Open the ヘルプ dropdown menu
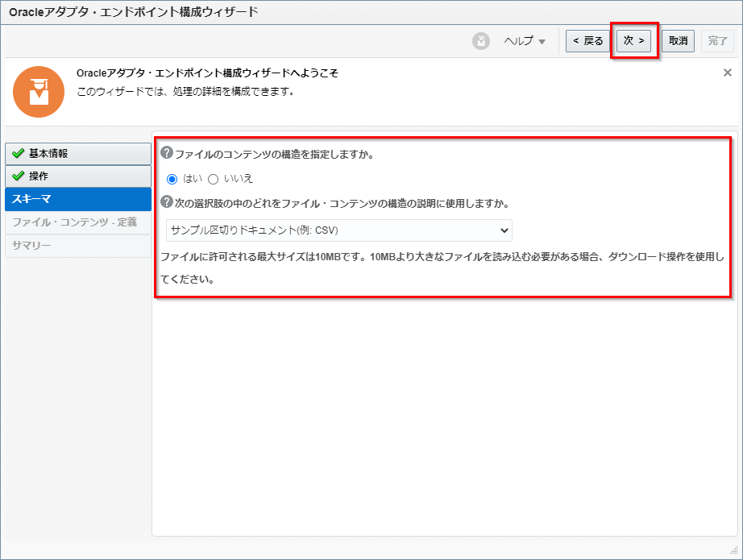The image size is (743, 560). click(525, 41)
